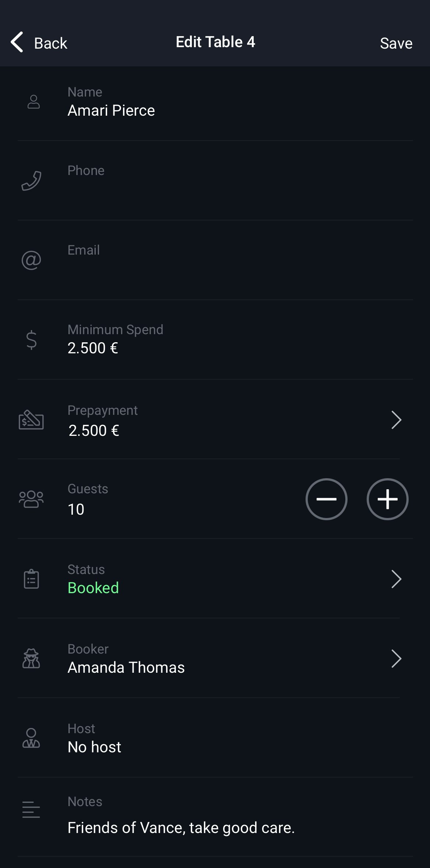Go back via Back label
The width and height of the screenshot is (430, 868).
pos(50,43)
